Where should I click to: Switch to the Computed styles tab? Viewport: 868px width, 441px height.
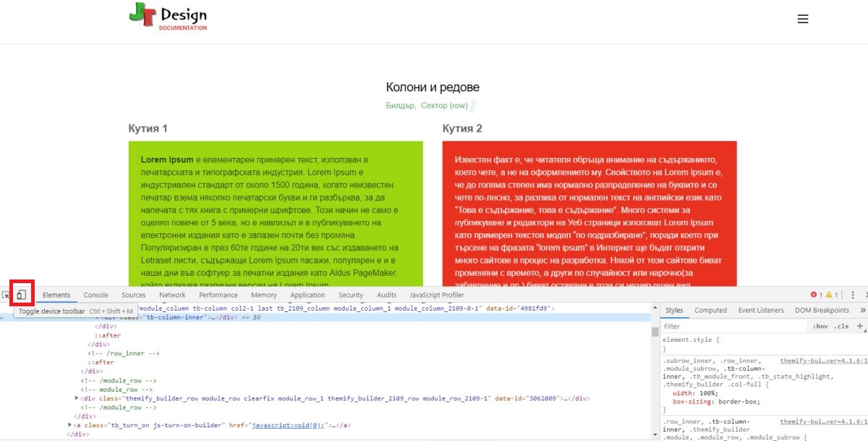click(710, 311)
